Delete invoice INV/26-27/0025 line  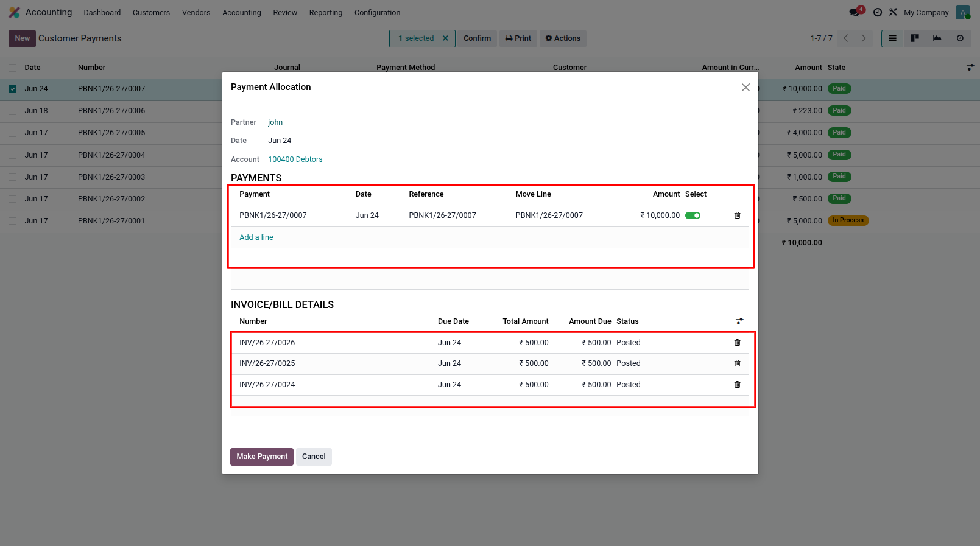(737, 363)
